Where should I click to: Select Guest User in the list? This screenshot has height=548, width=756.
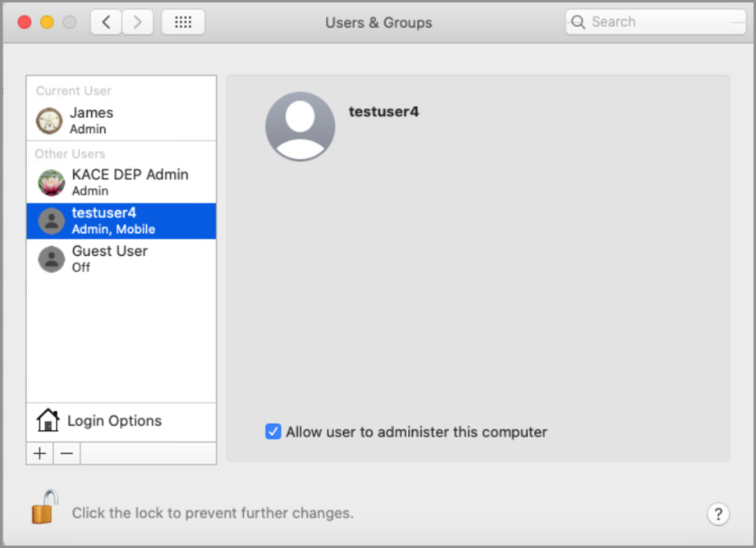tap(110, 258)
